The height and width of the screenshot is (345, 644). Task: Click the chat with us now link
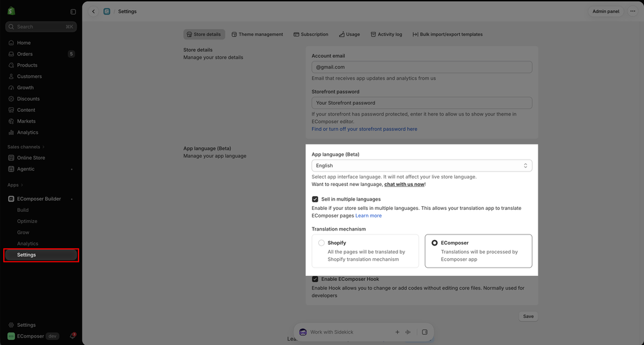click(404, 184)
